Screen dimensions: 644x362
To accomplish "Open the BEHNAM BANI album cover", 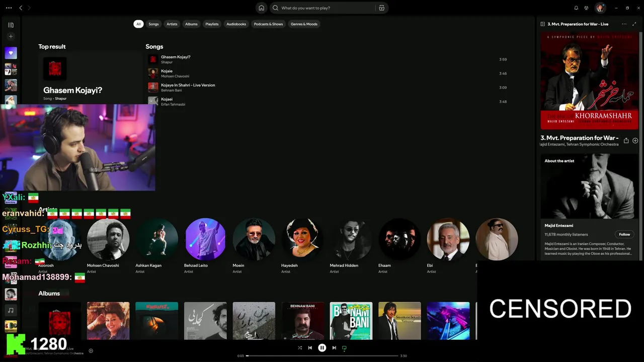I will coord(302,321).
